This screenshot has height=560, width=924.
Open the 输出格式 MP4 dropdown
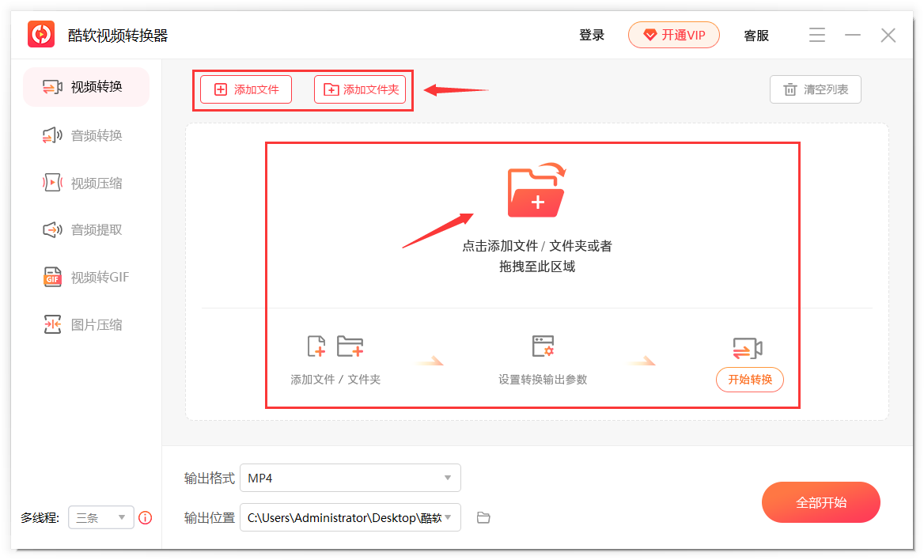[x=350, y=478]
